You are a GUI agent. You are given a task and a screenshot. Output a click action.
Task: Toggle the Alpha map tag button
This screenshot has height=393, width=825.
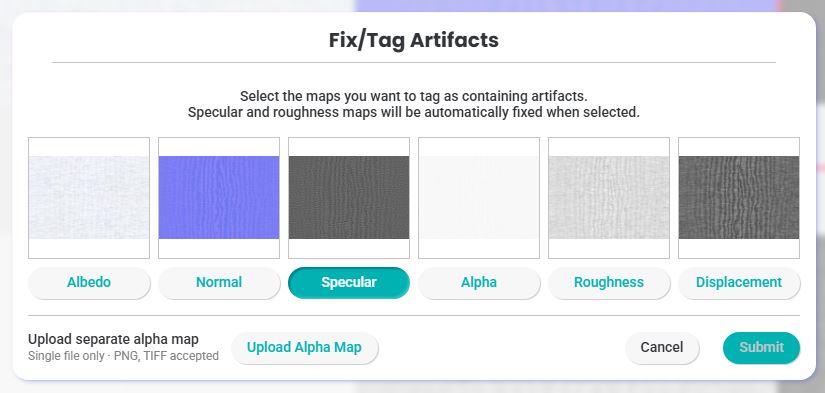(x=479, y=283)
